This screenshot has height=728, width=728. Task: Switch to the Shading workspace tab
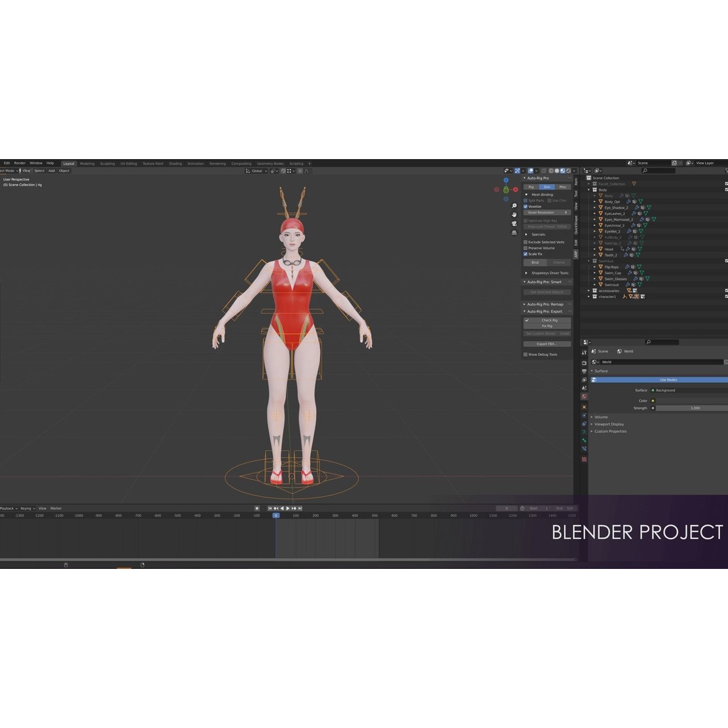tap(175, 163)
